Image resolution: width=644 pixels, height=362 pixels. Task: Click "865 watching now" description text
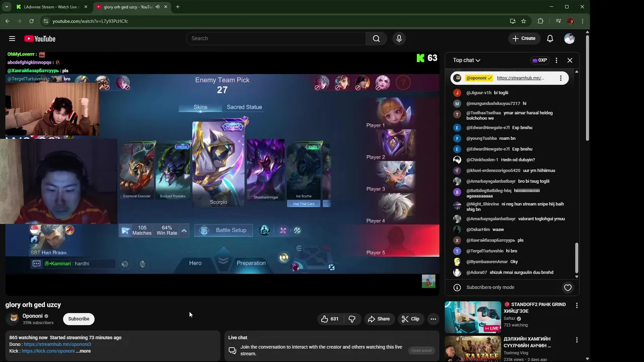pos(29,338)
